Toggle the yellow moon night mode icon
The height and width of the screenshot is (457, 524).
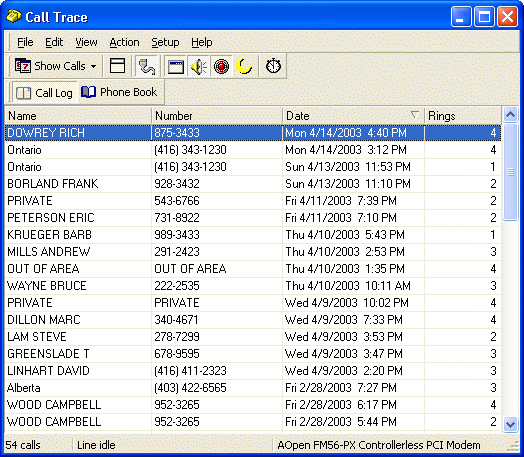coord(244,66)
